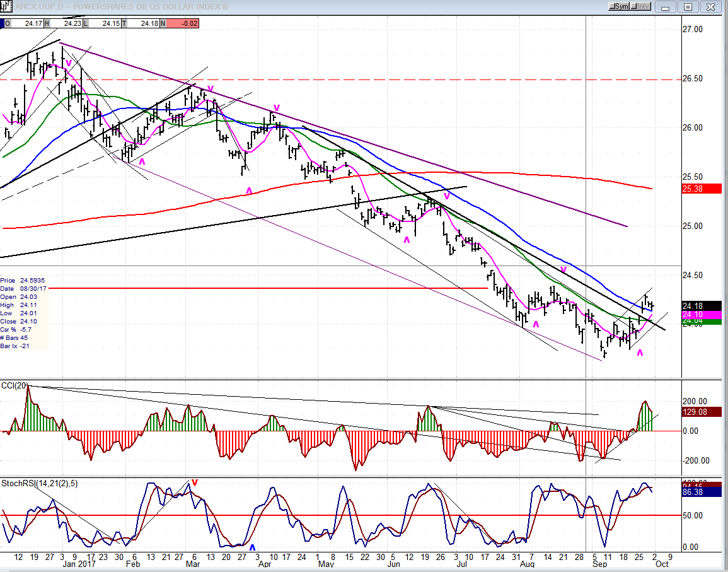Minimize the chart window

tap(666, 6)
